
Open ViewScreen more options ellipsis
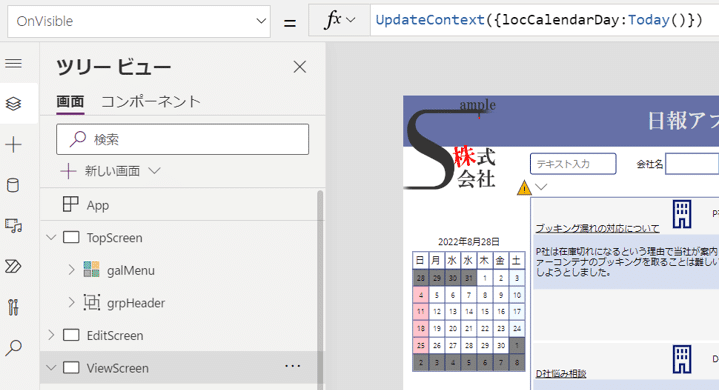[x=293, y=366]
